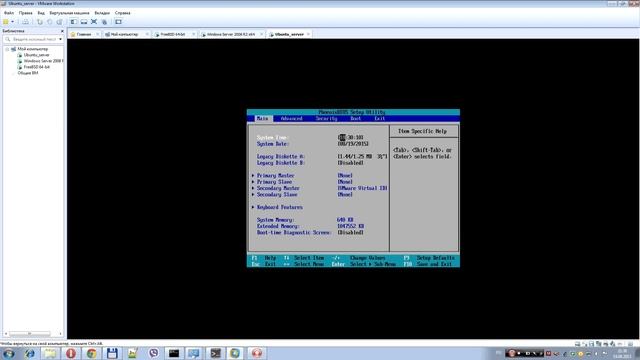Image resolution: width=640 pixels, height=360 pixels.
Task: Open the Правка menu
Action: [x=25, y=13]
